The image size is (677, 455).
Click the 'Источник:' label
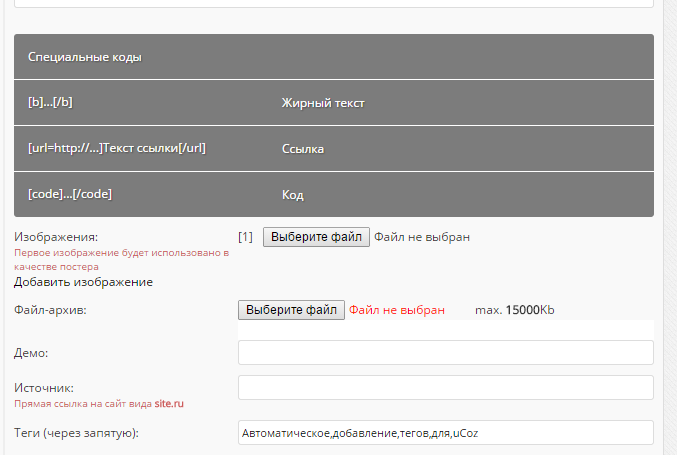pos(44,388)
